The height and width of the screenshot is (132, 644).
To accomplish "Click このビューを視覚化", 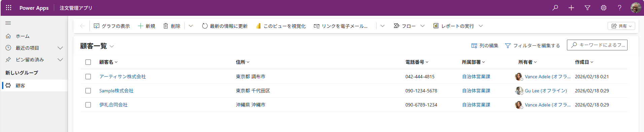I will tap(281, 26).
